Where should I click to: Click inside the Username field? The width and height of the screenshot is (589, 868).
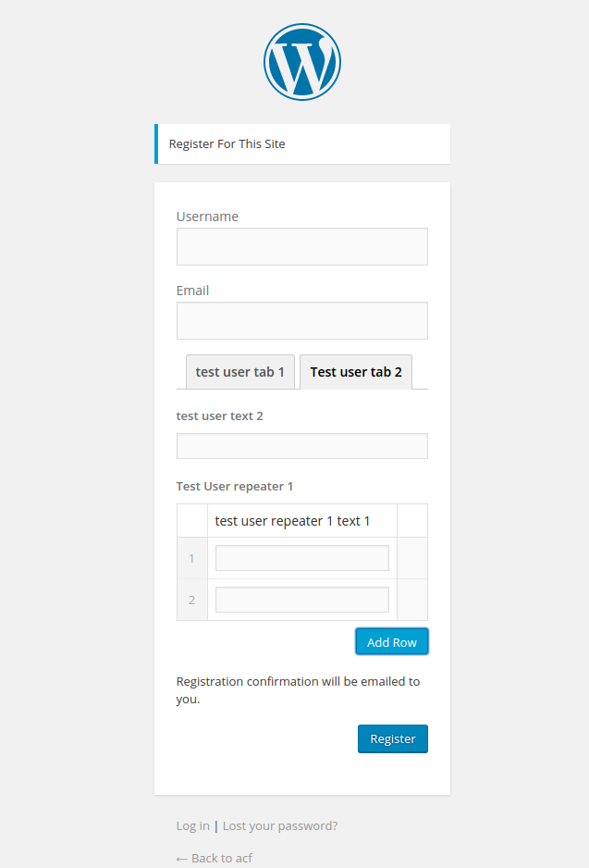click(x=301, y=246)
